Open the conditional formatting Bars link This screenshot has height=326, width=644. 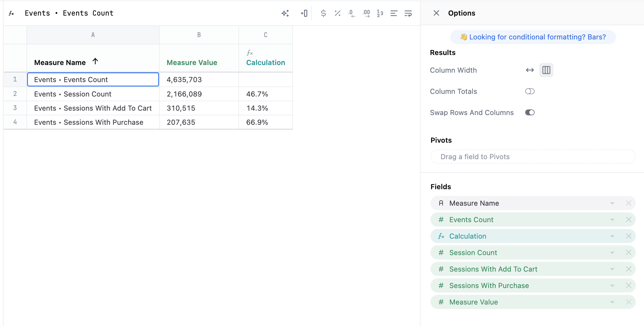533,37
